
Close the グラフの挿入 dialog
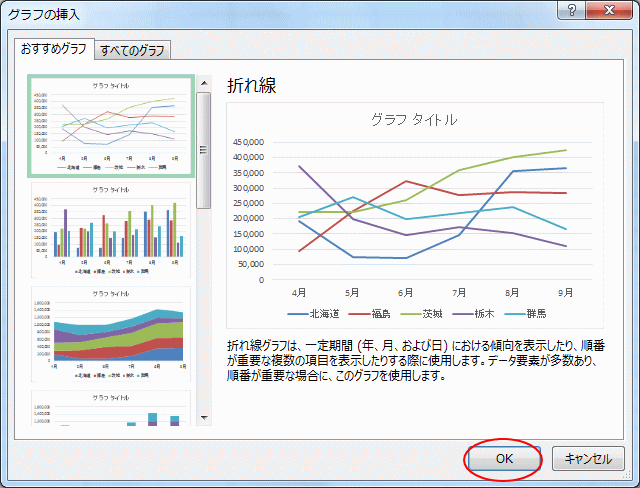(x=609, y=10)
